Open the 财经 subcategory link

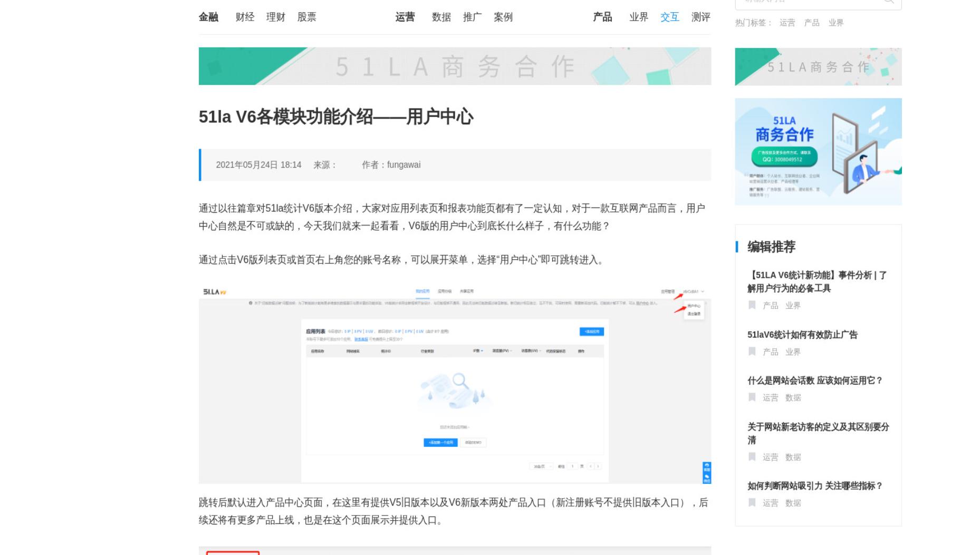[245, 17]
